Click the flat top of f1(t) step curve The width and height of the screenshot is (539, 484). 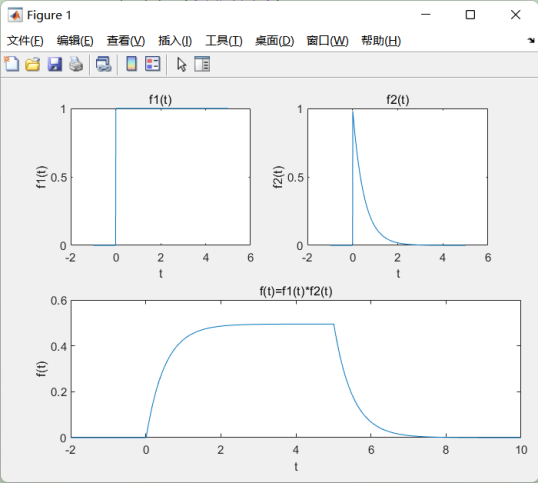[x=172, y=109]
